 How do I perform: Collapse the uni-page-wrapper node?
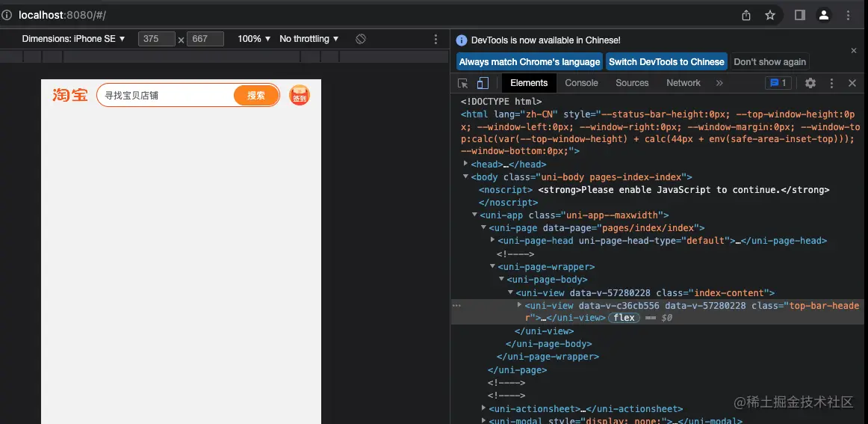[x=493, y=267]
